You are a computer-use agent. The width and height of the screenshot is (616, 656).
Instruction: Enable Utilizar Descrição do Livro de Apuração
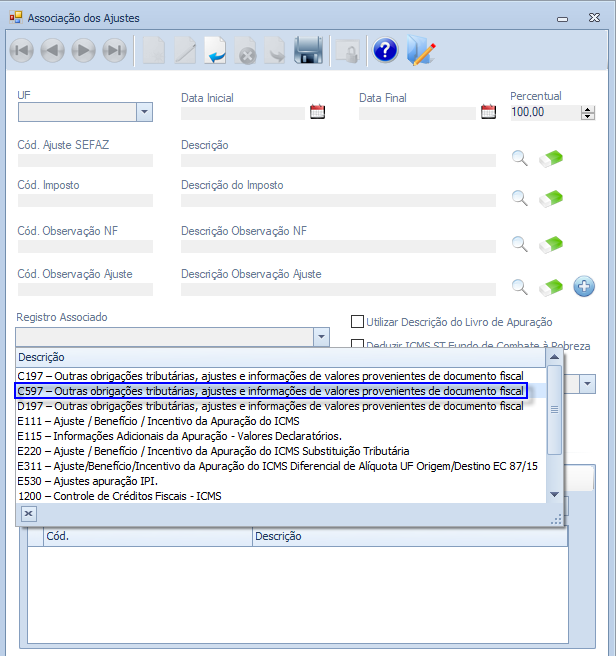click(357, 322)
